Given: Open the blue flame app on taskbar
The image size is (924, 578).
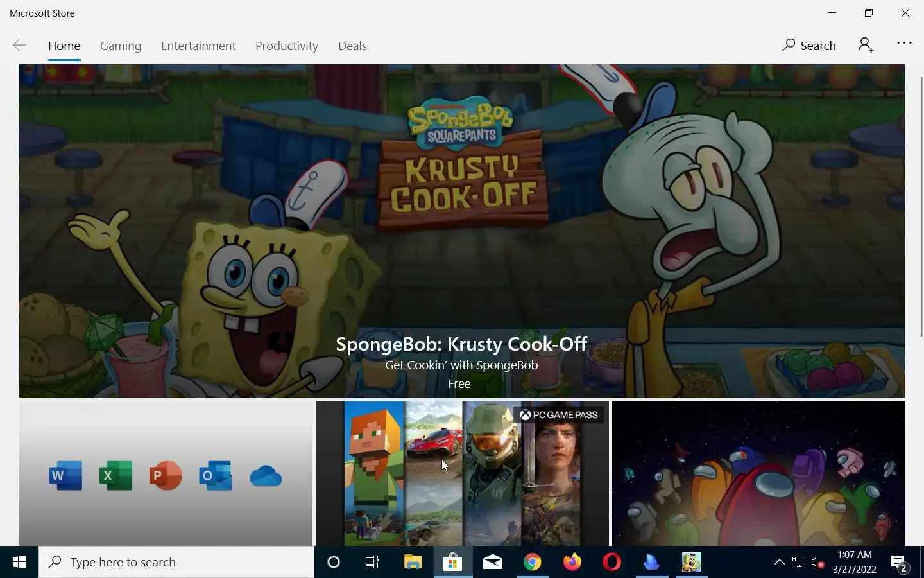Looking at the screenshot, I should [651, 562].
